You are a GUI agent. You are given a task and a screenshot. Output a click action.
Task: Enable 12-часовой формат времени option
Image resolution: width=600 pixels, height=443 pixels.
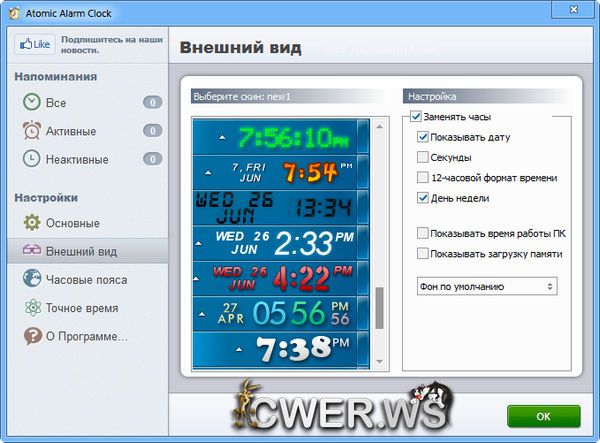tap(423, 177)
